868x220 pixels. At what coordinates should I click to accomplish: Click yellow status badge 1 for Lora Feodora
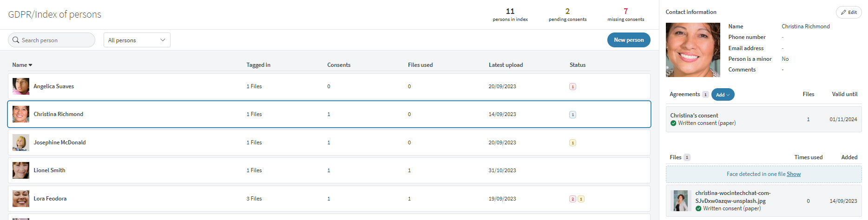[581, 199]
